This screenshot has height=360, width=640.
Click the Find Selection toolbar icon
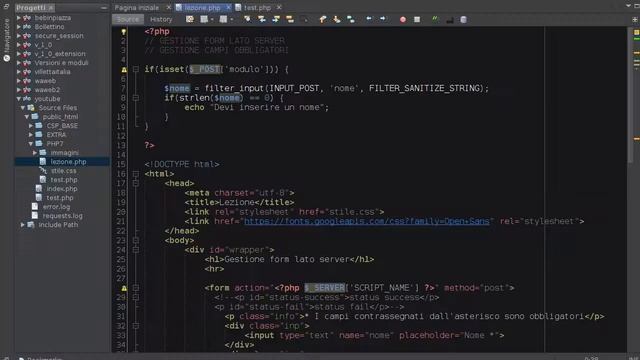[247, 19]
